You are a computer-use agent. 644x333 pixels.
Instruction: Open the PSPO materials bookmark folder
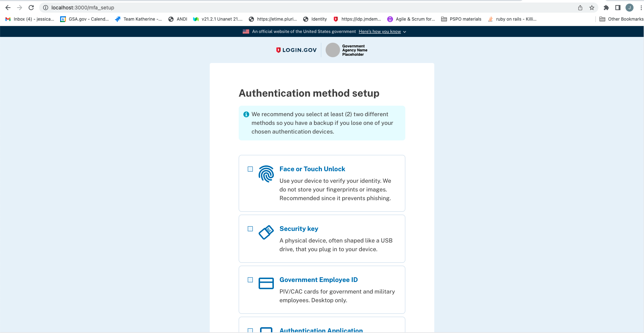(461, 19)
